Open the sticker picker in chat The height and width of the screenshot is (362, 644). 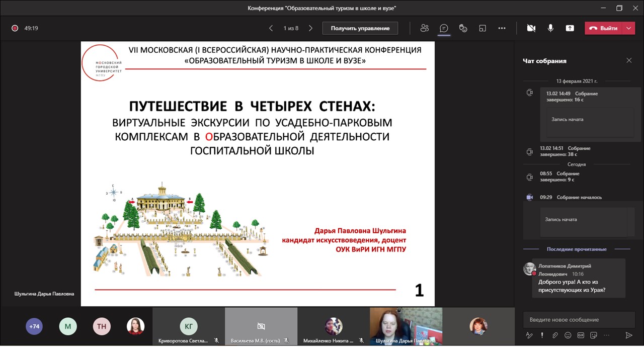click(594, 335)
